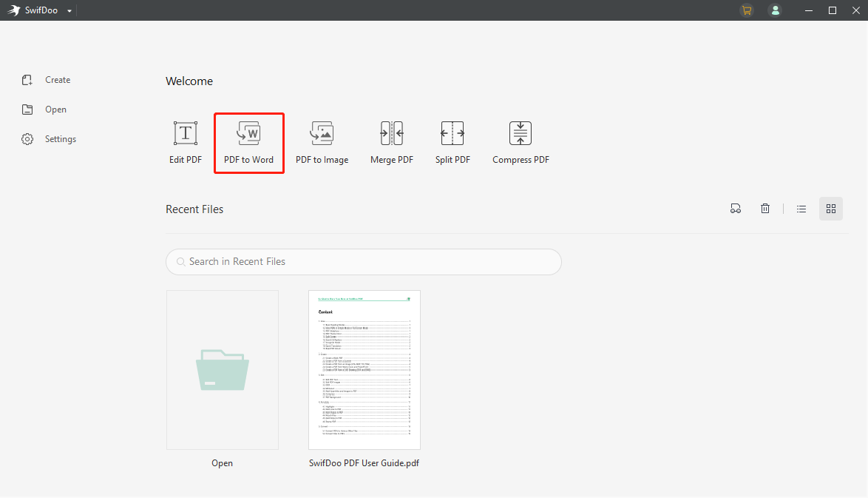The width and height of the screenshot is (868, 498).
Task: Expand the SwifDoo title dropdown arrow
Action: click(x=69, y=10)
